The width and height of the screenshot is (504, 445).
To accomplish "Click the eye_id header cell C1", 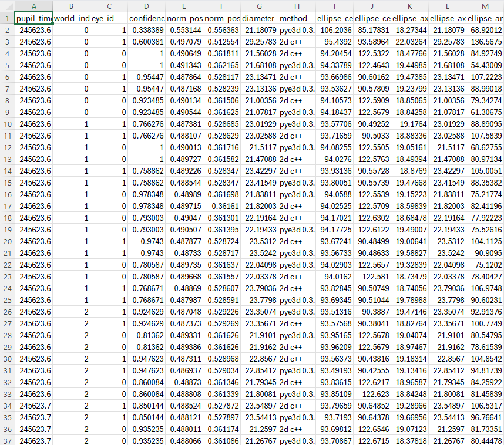I will point(109,18).
